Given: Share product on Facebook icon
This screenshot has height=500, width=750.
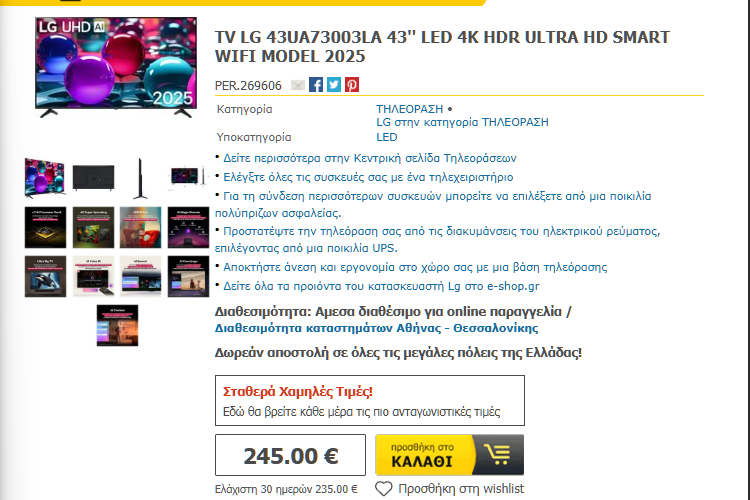Looking at the screenshot, I should pyautogui.click(x=316, y=85).
